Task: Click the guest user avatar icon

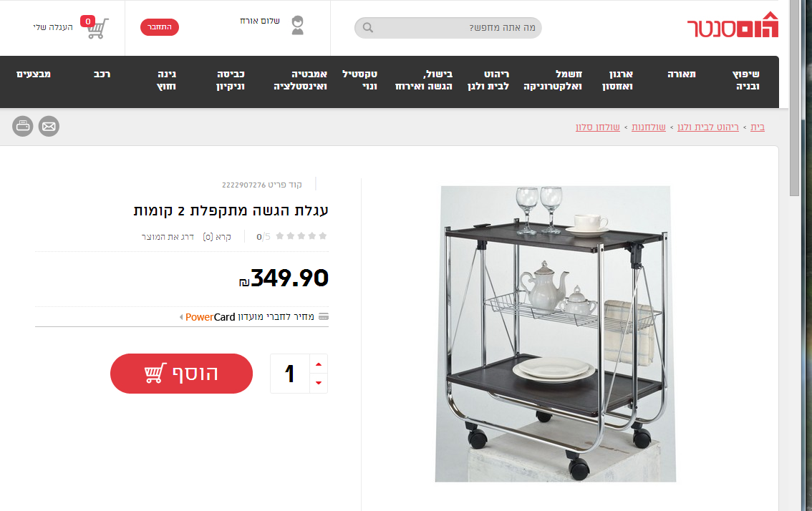Action: click(298, 25)
